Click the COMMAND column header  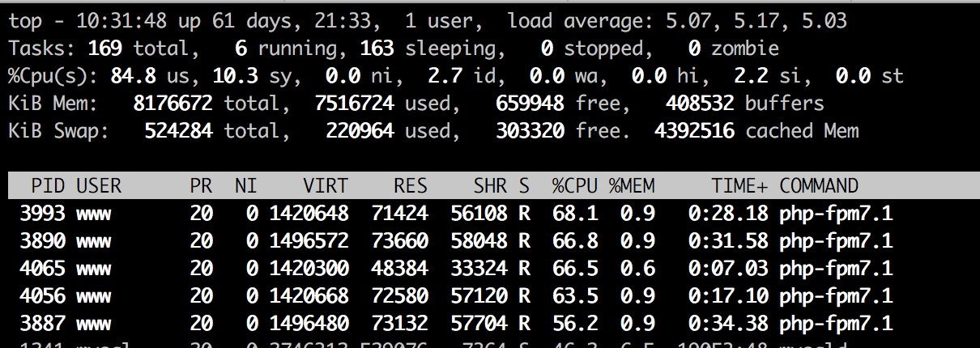click(x=818, y=186)
